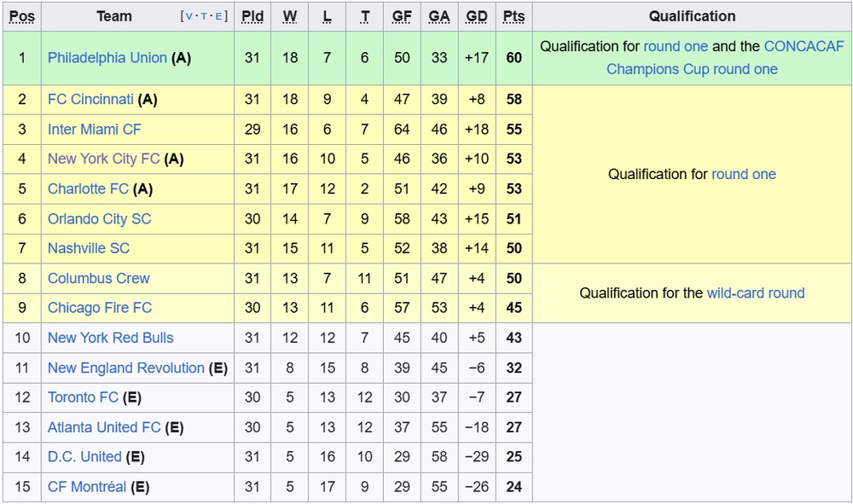Open the Atlanta United FC link
Image resolution: width=853 pixels, height=504 pixels.
point(104,427)
